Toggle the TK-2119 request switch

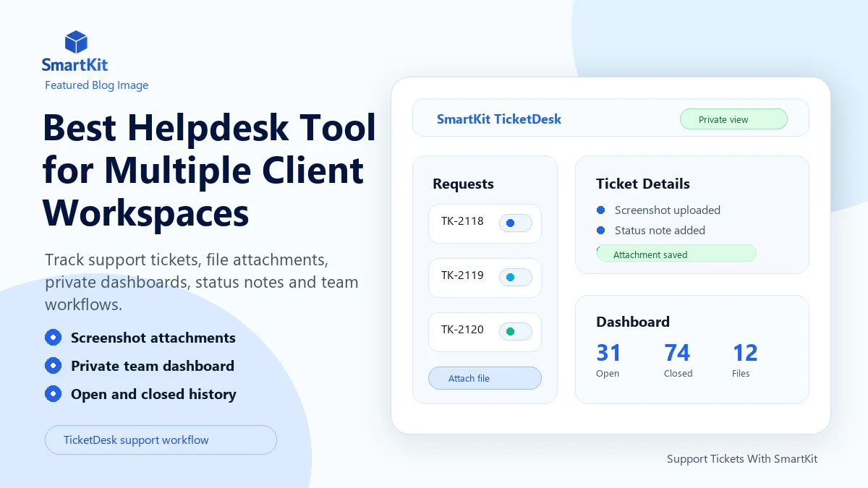[x=516, y=278]
